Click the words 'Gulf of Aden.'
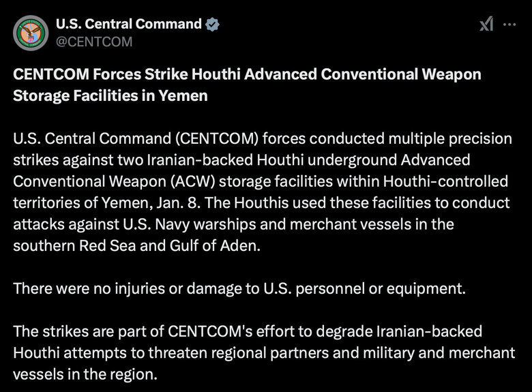 pos(215,245)
